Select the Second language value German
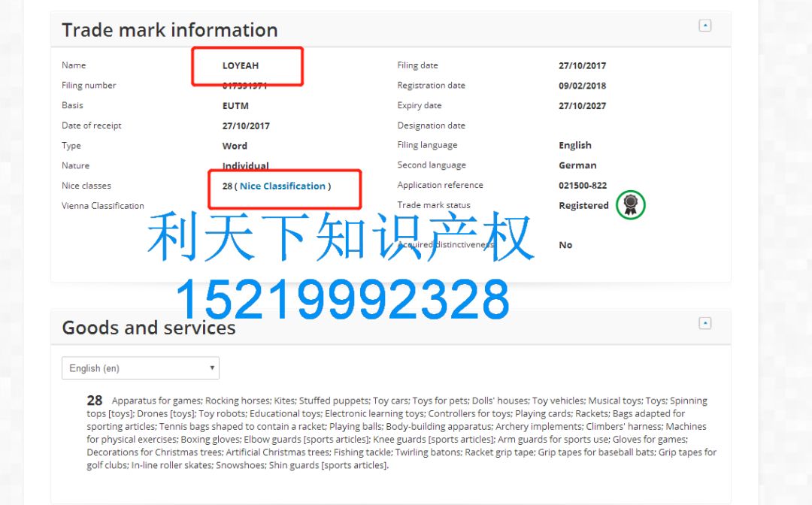This screenshot has width=812, height=505. click(x=577, y=165)
